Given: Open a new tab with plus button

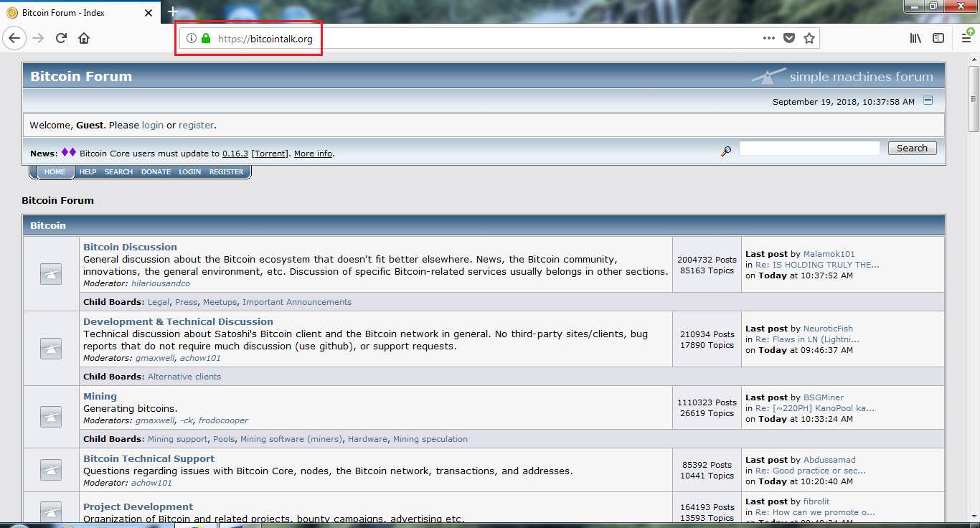Looking at the screenshot, I should pos(172,11).
